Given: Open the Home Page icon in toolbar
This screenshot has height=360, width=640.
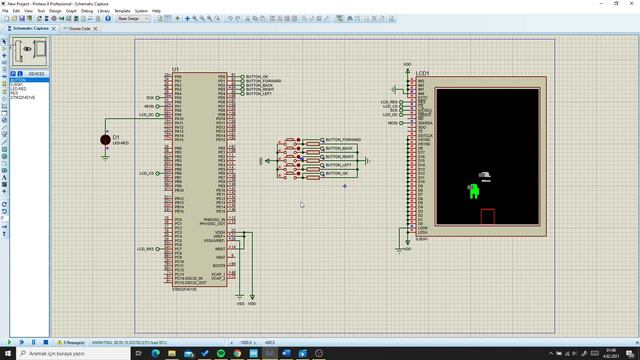Looking at the screenshot, I should pyautogui.click(x=39, y=19).
